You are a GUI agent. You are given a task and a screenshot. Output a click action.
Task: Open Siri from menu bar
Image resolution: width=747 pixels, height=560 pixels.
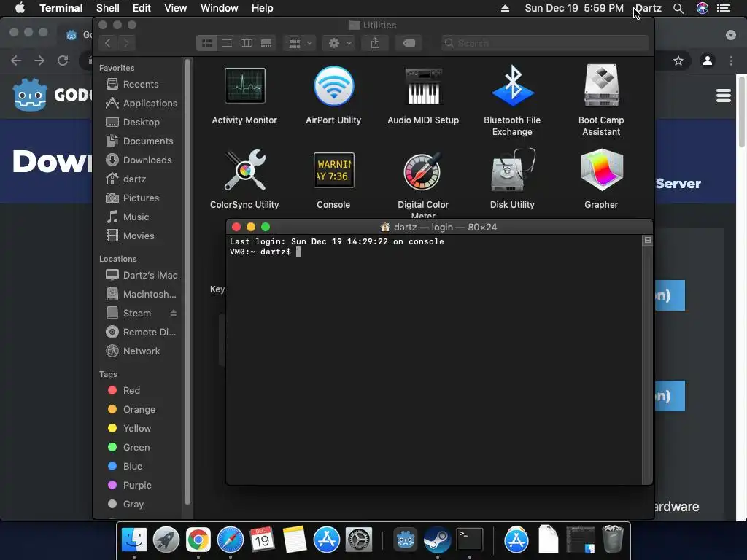[x=703, y=8]
